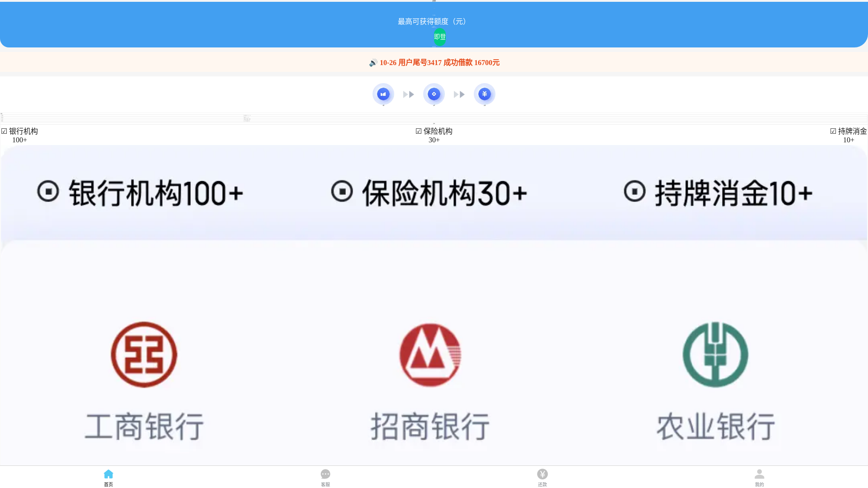Open the 客服 customer service tab
The image size is (868, 488).
[x=325, y=478]
